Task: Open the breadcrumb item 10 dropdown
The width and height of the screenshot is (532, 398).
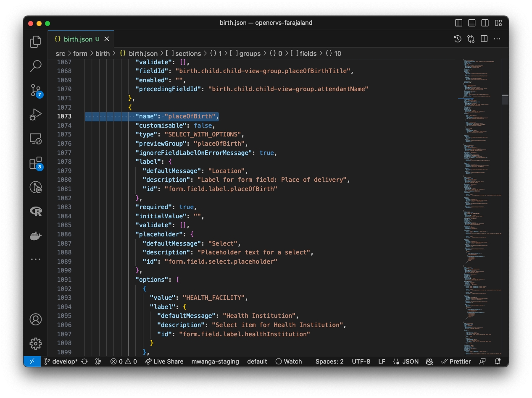Action: pyautogui.click(x=333, y=53)
